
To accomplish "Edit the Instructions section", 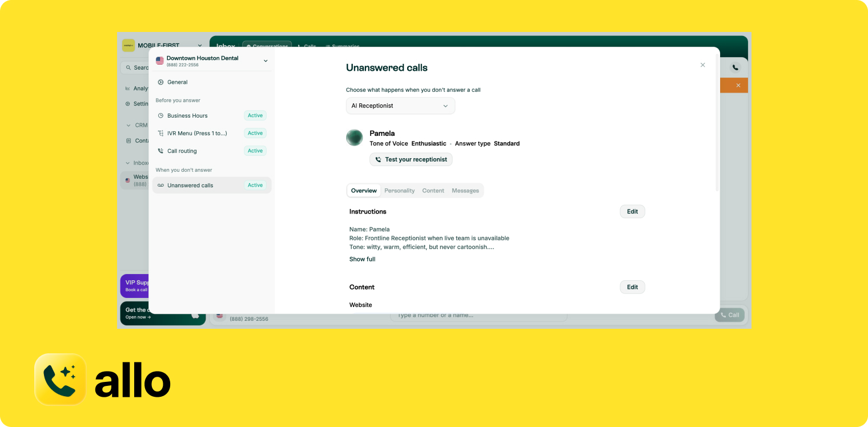I will pyautogui.click(x=632, y=212).
